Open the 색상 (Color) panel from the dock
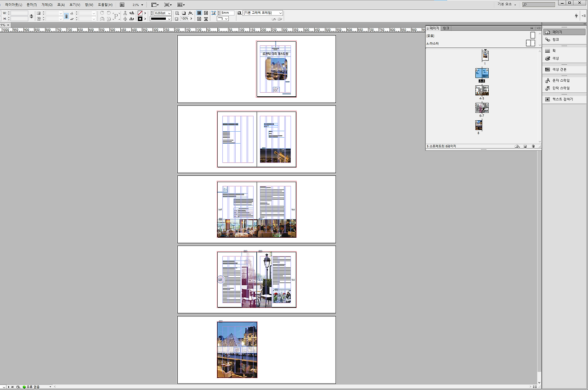588x390 pixels. tap(565, 58)
